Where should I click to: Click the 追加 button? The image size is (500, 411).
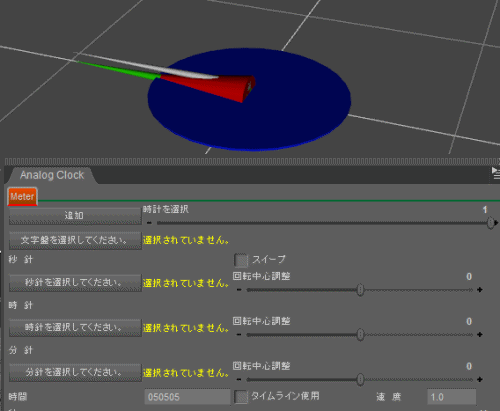pos(75,216)
